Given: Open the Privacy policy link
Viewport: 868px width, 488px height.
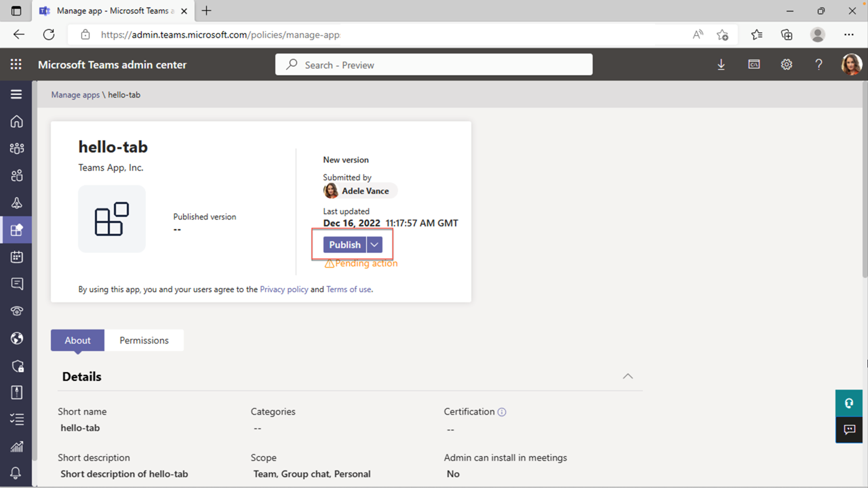Looking at the screenshot, I should pyautogui.click(x=284, y=289).
